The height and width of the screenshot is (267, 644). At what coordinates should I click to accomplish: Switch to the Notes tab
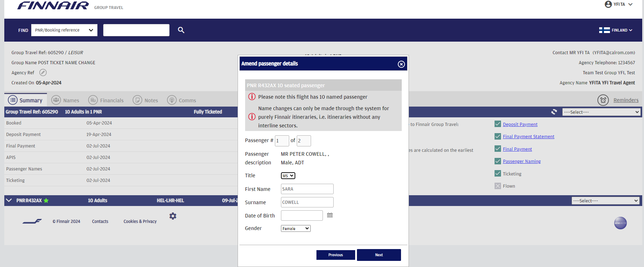[145, 100]
